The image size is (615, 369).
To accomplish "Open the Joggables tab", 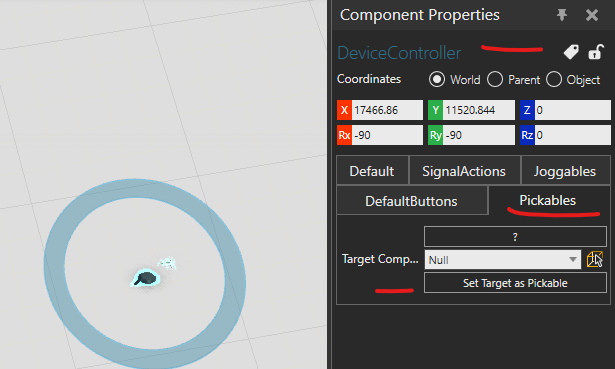I will pos(565,171).
